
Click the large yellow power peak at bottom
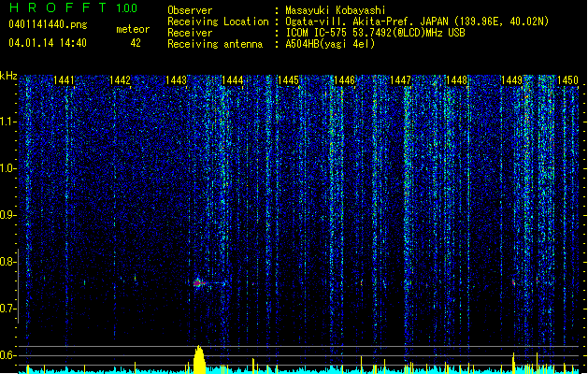click(199, 359)
